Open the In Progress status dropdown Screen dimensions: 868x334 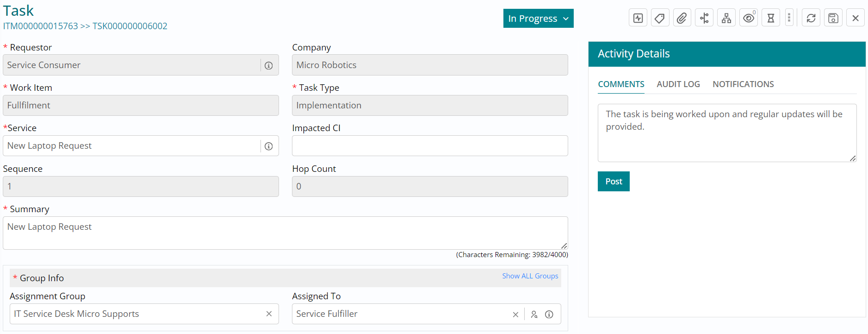538,19
